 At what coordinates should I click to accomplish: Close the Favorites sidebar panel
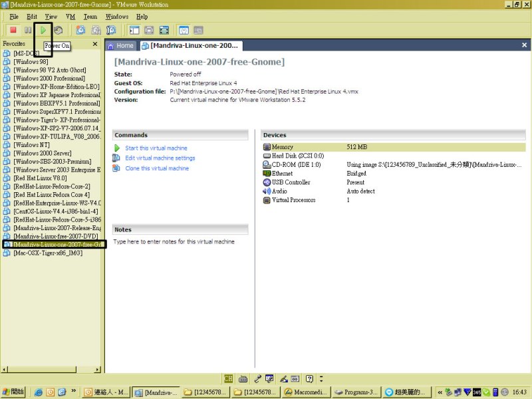[x=95, y=44]
